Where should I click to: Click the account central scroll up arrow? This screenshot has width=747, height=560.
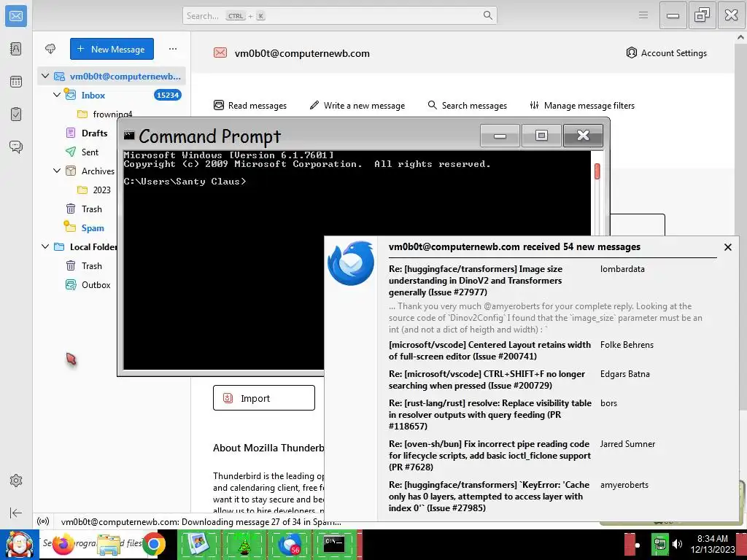coord(740,37)
